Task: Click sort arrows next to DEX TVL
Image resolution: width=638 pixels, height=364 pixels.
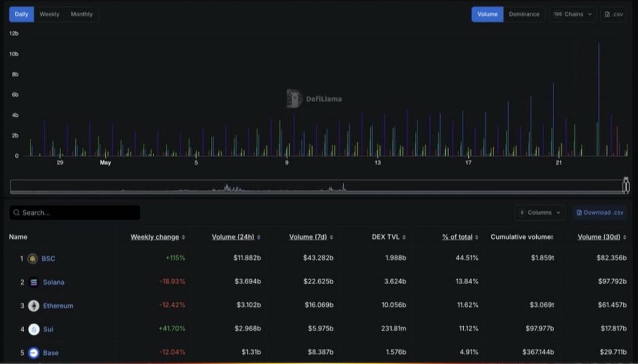Action: 404,237
